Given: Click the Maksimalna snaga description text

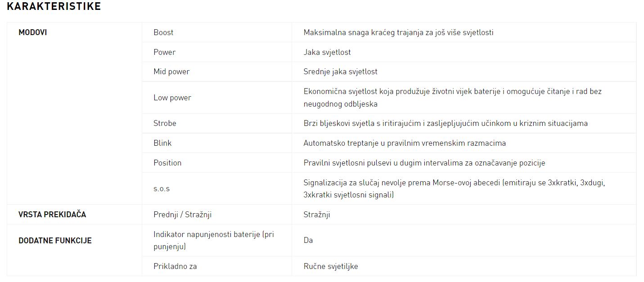Looking at the screenshot, I should coord(398,32).
